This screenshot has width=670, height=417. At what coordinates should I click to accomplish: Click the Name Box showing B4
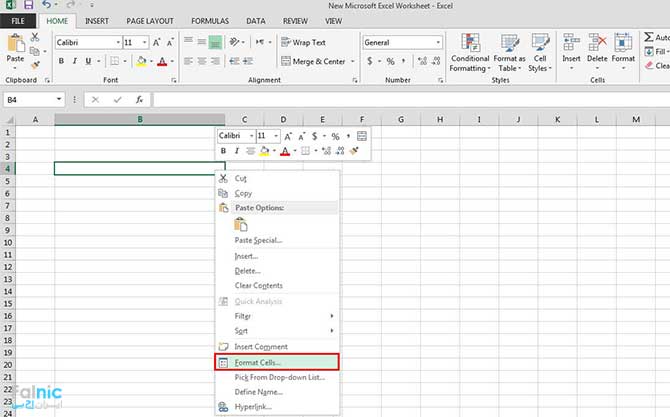[x=30, y=100]
